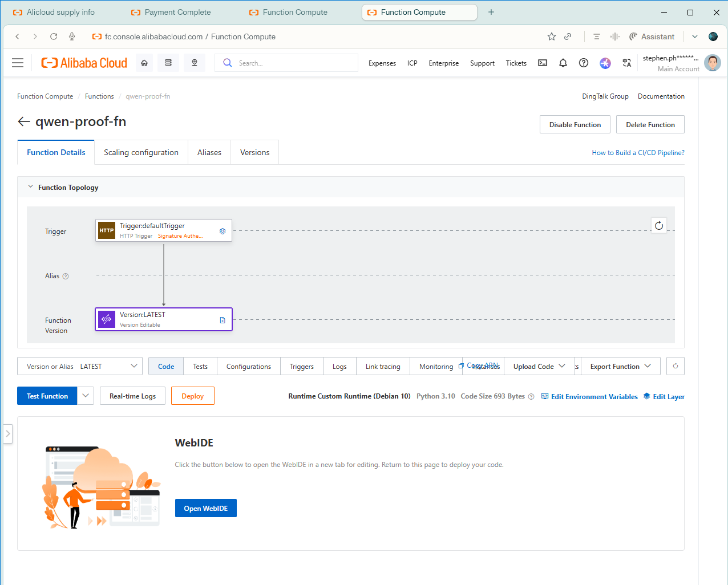Open the Tickets menu
728x585 pixels.
[516, 63]
